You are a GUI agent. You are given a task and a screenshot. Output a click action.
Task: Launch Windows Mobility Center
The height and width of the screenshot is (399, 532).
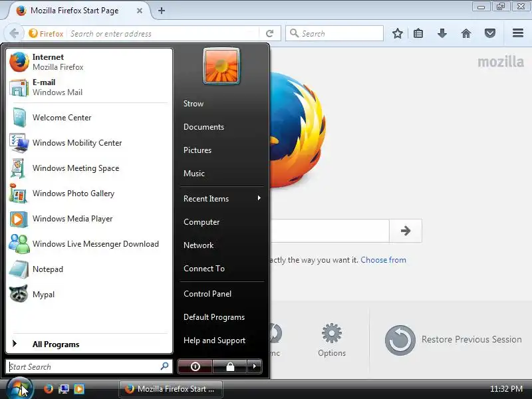click(x=89, y=143)
